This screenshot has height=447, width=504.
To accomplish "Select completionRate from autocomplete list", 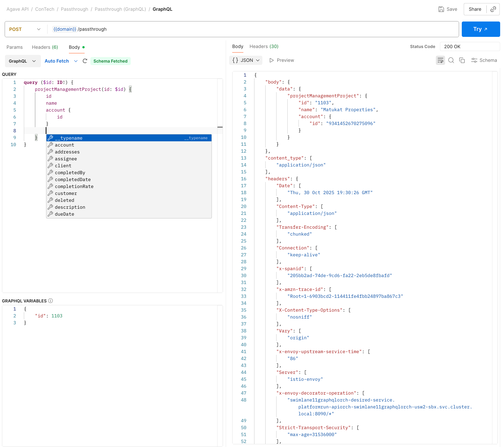I will (74, 186).
